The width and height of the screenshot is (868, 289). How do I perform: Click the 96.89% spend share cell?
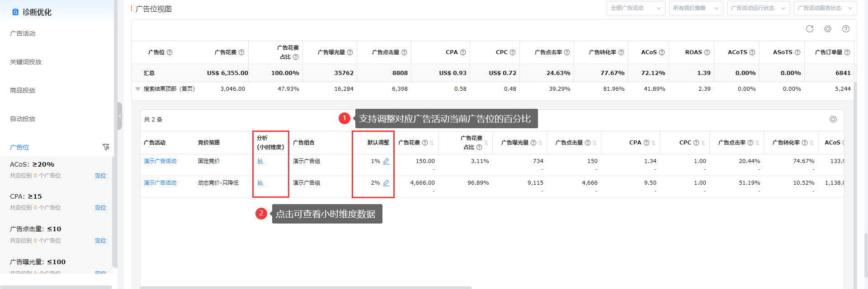(478, 183)
